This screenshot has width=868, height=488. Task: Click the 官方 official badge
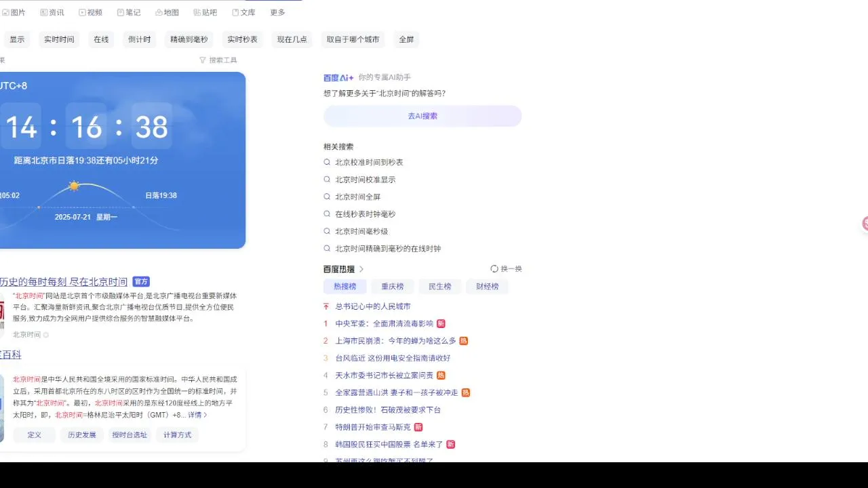click(141, 282)
